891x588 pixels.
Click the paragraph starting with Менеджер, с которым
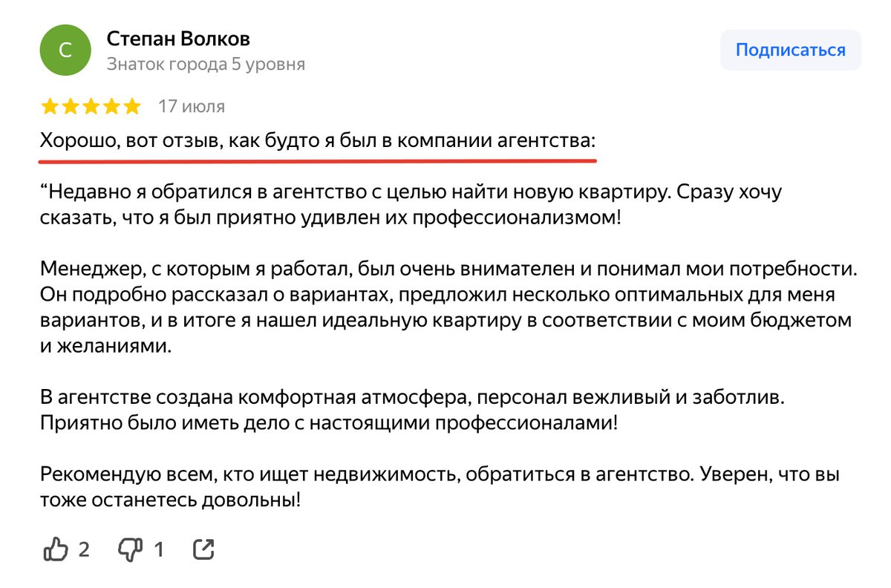tap(448, 306)
